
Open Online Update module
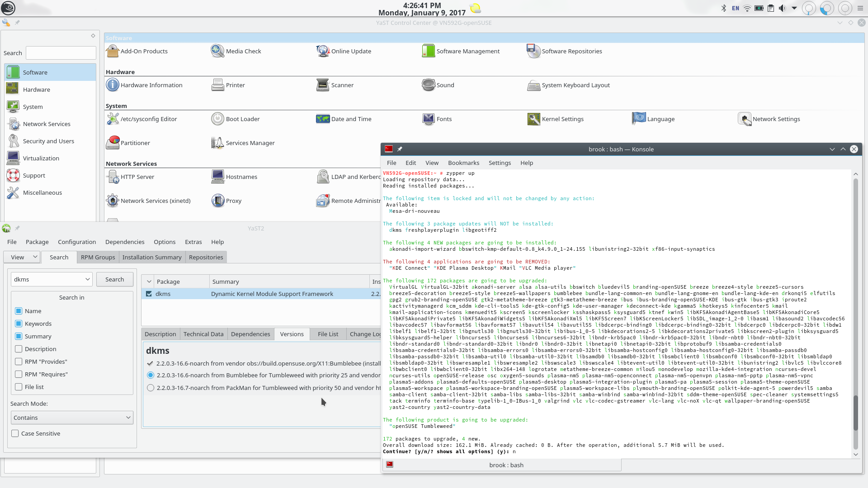[344, 51]
